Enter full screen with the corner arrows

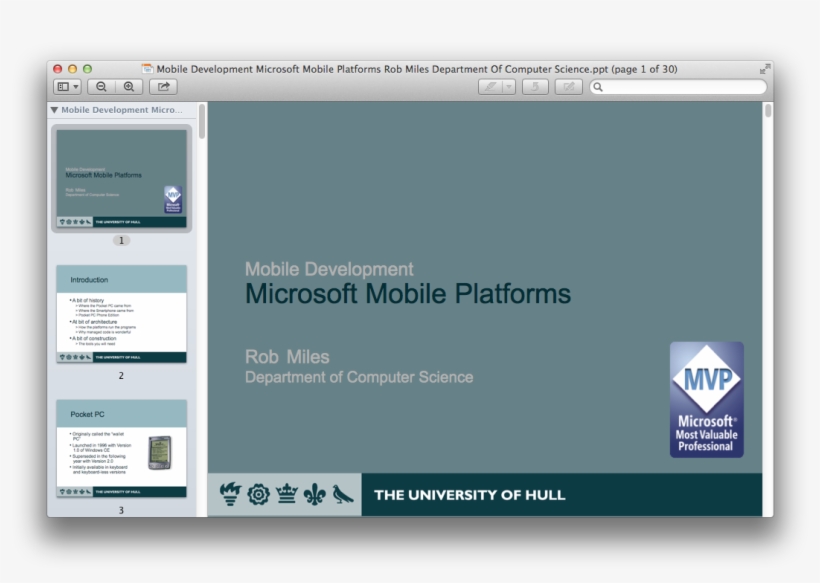click(x=765, y=68)
